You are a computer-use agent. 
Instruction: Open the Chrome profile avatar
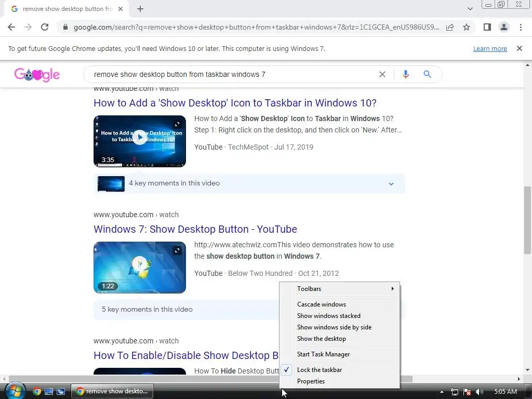(x=504, y=27)
